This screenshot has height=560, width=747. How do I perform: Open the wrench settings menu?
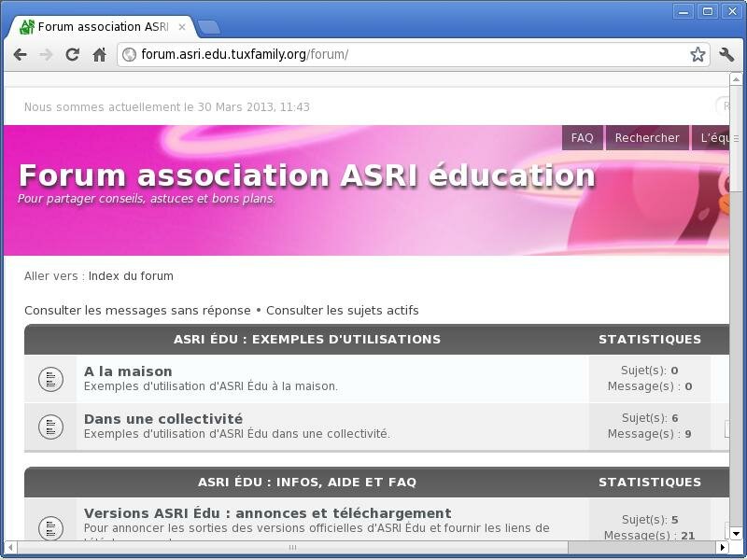(x=726, y=55)
